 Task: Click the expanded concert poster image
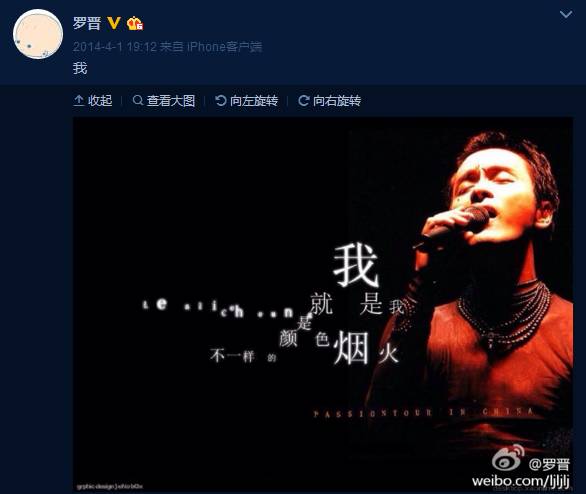323,304
